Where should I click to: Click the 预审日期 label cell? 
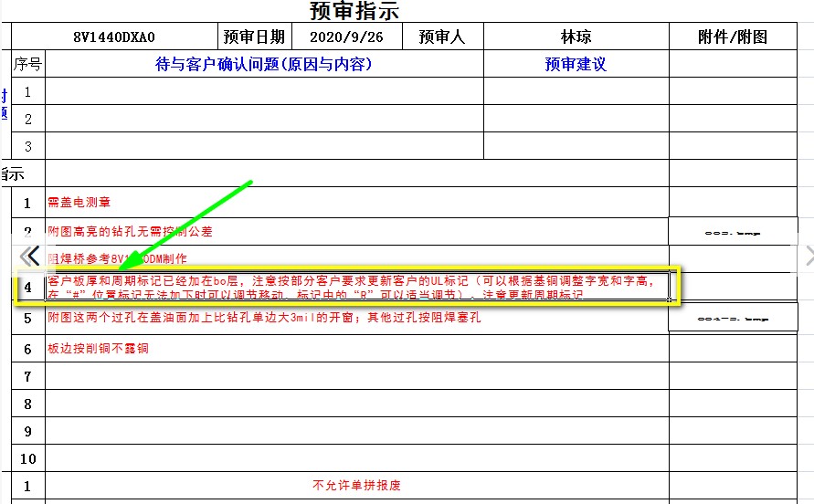point(254,37)
